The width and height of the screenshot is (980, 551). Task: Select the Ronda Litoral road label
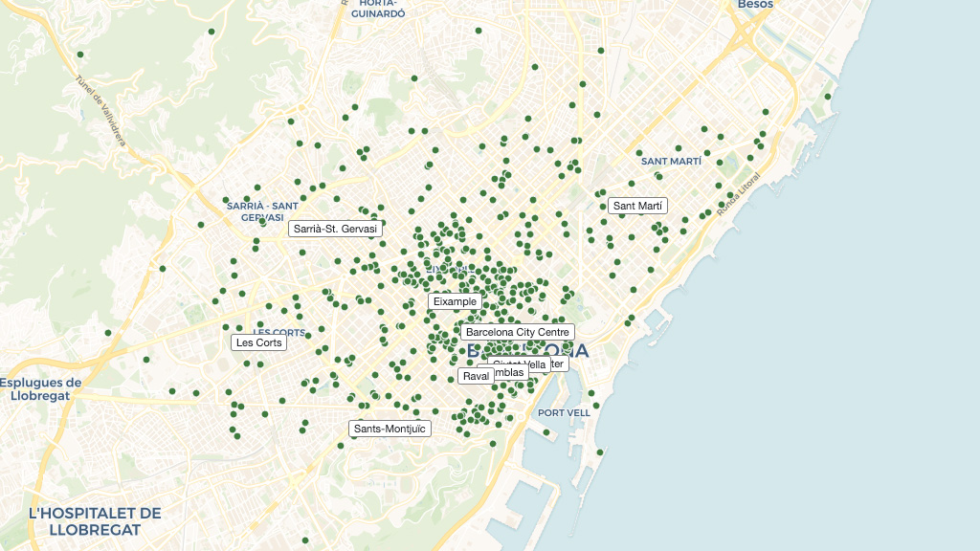click(738, 193)
